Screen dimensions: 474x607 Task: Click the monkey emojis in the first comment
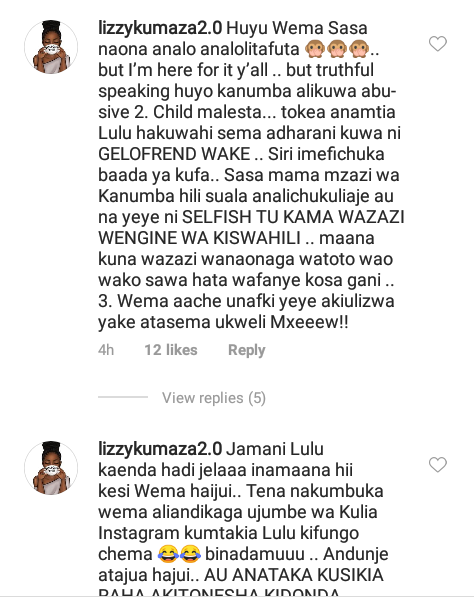point(337,49)
